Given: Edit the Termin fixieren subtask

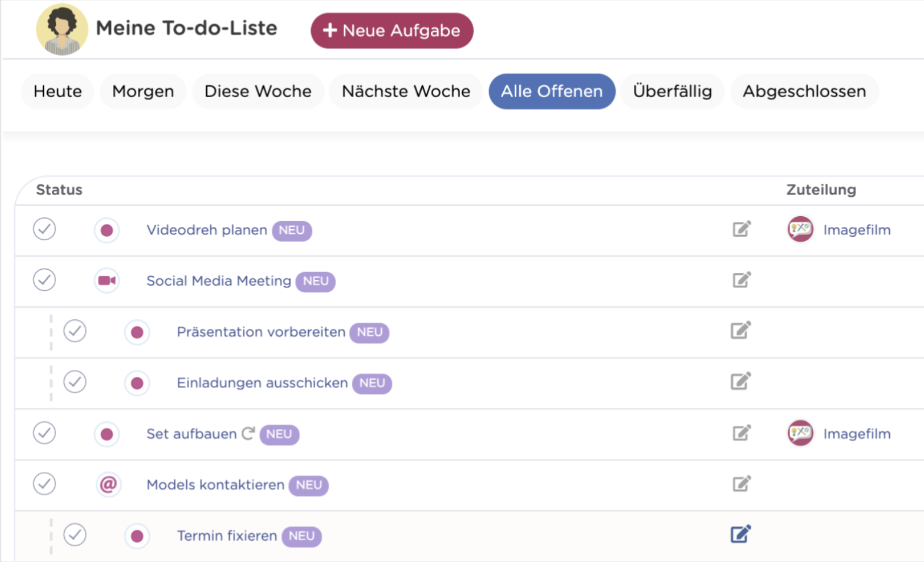Looking at the screenshot, I should click(x=740, y=534).
